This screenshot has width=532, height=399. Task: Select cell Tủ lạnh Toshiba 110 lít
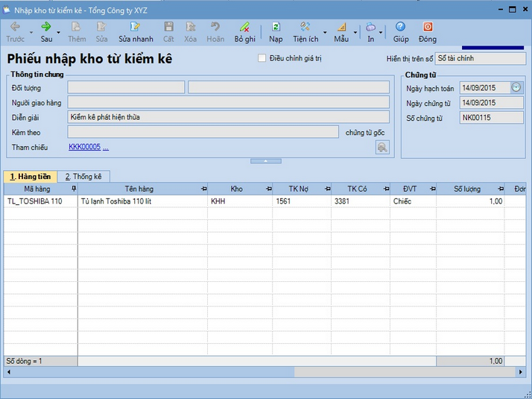coord(142,201)
